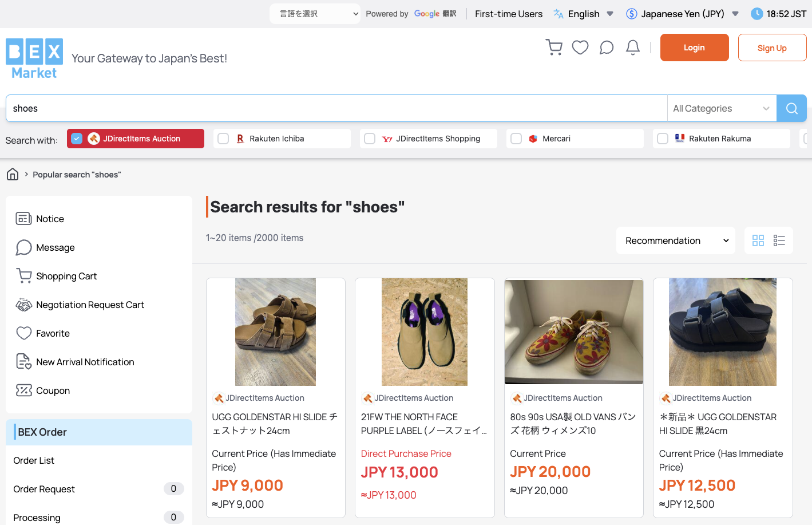Click Google 翻訳 powered-by label
Screen dimensions: 812x525
pyautogui.click(x=435, y=14)
